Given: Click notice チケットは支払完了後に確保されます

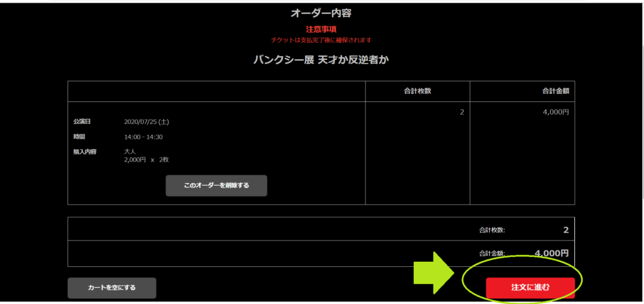Looking at the screenshot, I should 321,40.
